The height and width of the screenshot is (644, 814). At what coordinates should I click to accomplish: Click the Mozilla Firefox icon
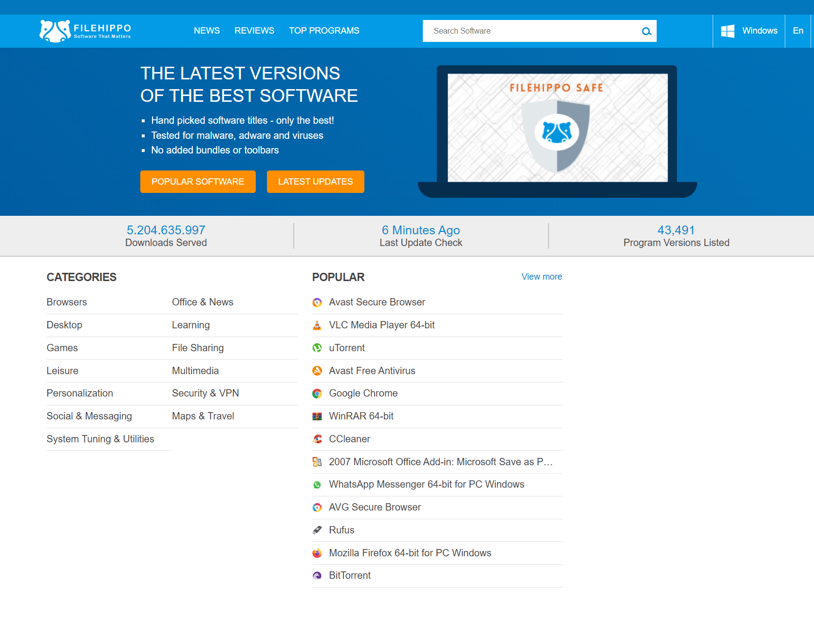tap(317, 553)
